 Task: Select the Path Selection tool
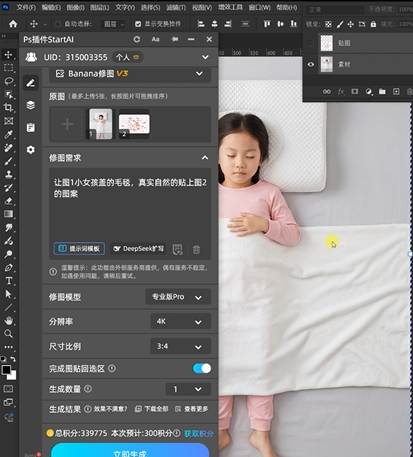(x=8, y=294)
